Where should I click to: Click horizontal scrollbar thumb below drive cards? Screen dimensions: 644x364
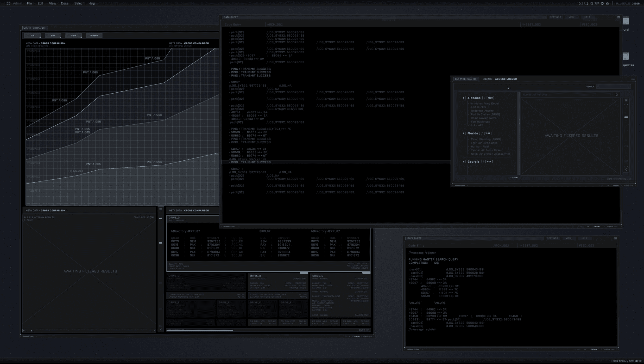click(x=199, y=330)
